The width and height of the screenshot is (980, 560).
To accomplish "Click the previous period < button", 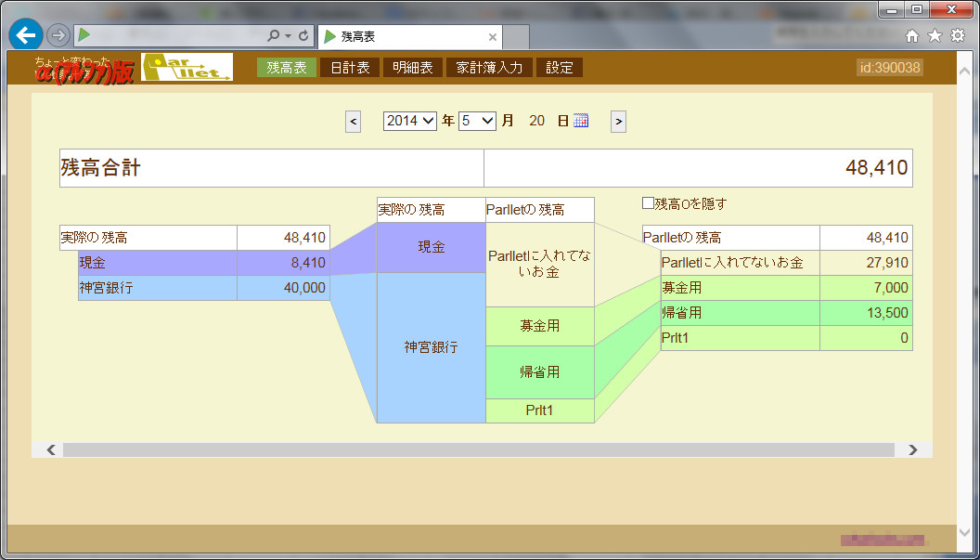I will tap(353, 121).
